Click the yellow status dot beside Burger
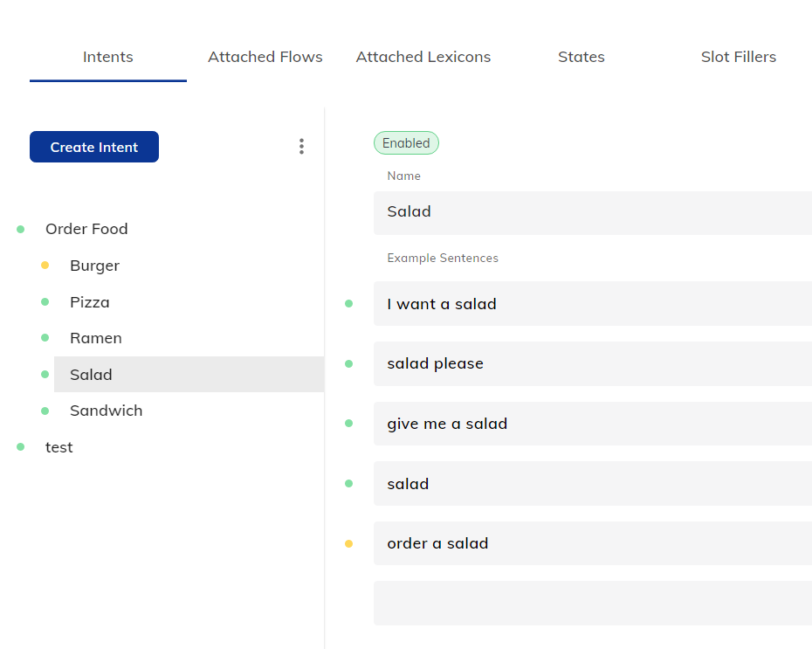 click(45, 266)
